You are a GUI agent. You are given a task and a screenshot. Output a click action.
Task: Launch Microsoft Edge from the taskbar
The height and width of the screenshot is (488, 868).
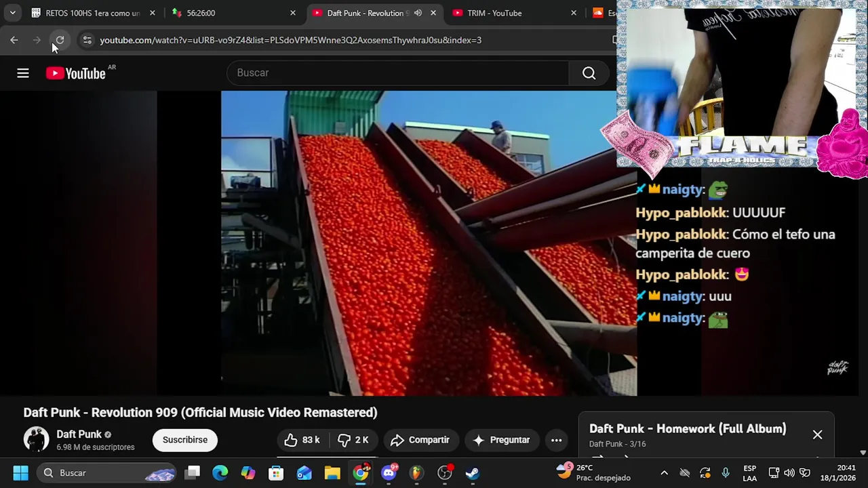pyautogui.click(x=220, y=472)
